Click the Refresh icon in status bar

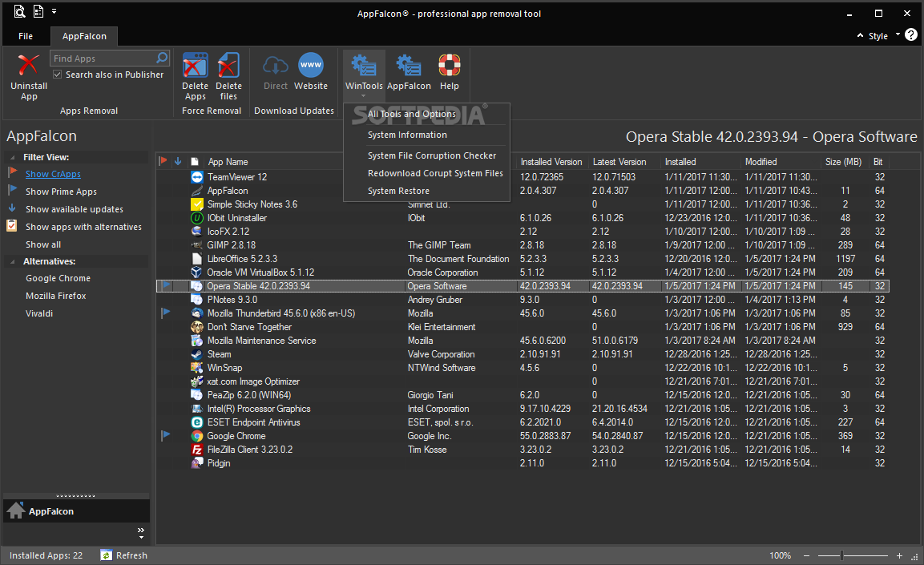[x=106, y=555]
